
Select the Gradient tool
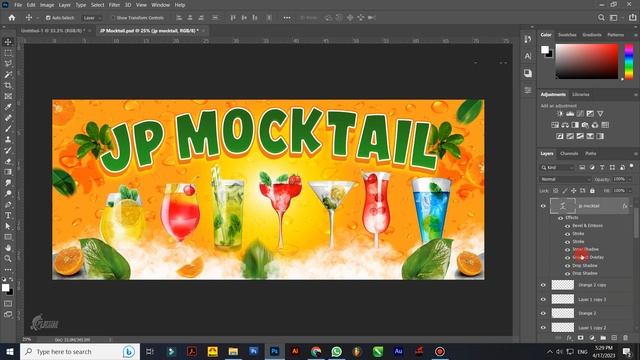(8, 172)
